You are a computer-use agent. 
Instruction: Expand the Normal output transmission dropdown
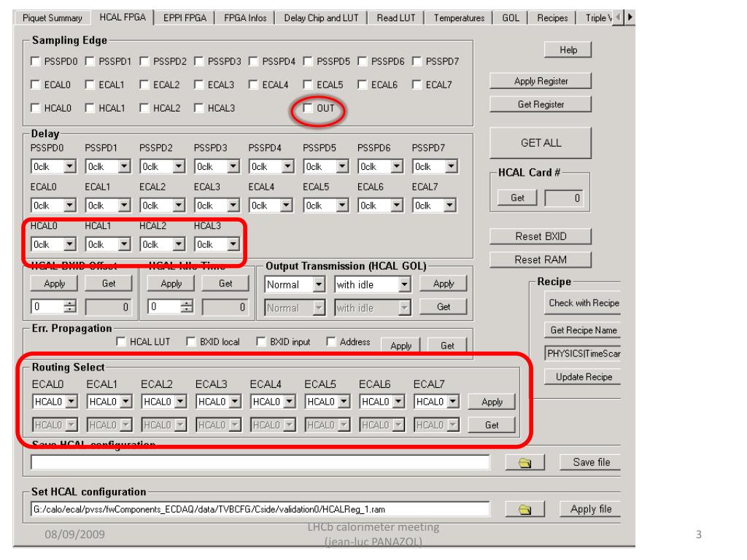319,284
